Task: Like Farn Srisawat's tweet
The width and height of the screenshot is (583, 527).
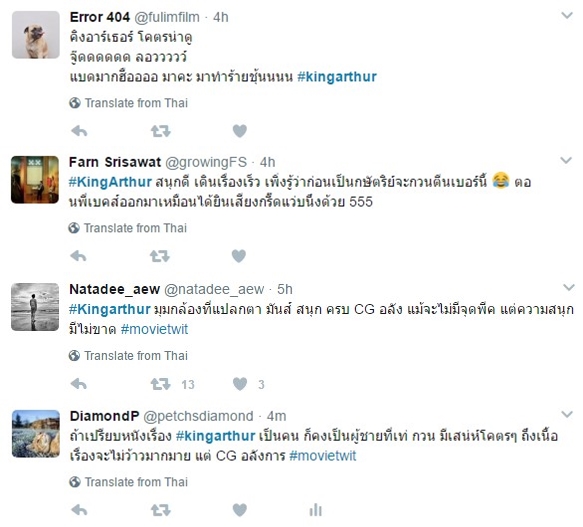Action: tap(239, 256)
